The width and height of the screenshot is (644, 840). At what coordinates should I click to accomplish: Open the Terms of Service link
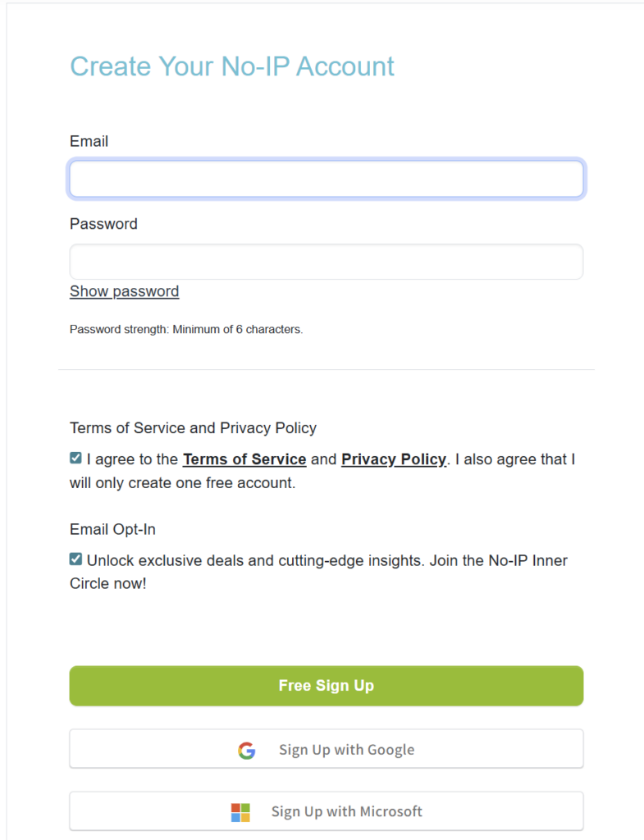pos(244,459)
